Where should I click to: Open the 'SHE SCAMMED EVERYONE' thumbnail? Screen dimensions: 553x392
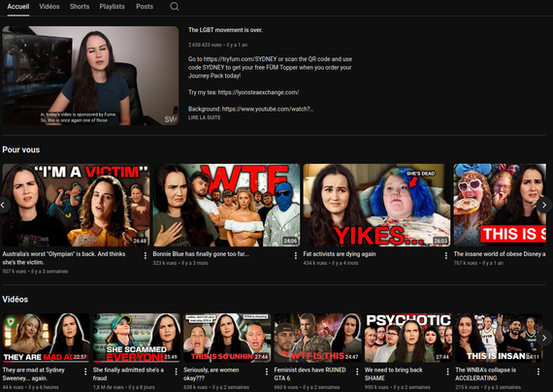point(137,338)
